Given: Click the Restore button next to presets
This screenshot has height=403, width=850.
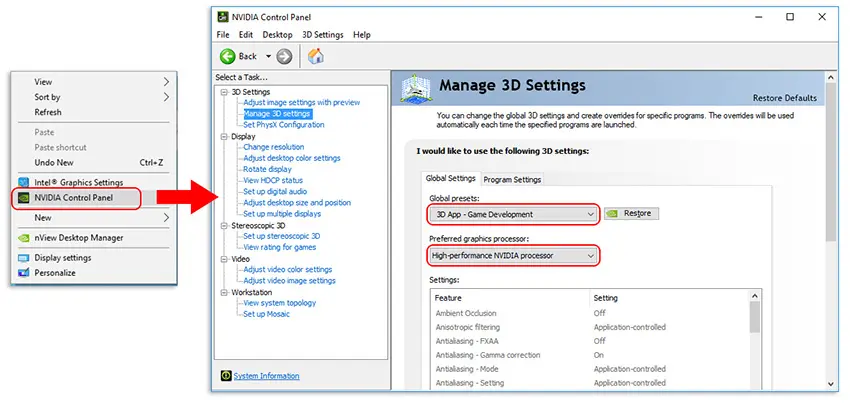Looking at the screenshot, I should point(632,214).
